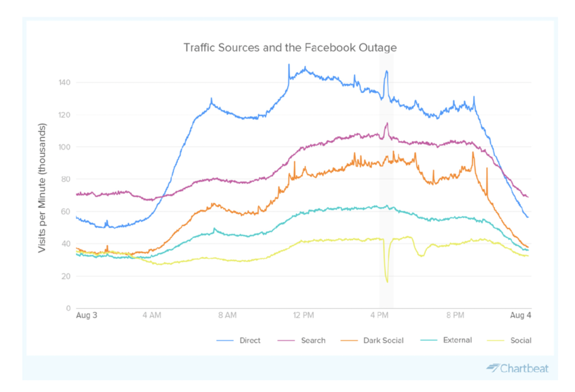Click the 8 AM x-axis label
The image size is (575, 392).
227,315
